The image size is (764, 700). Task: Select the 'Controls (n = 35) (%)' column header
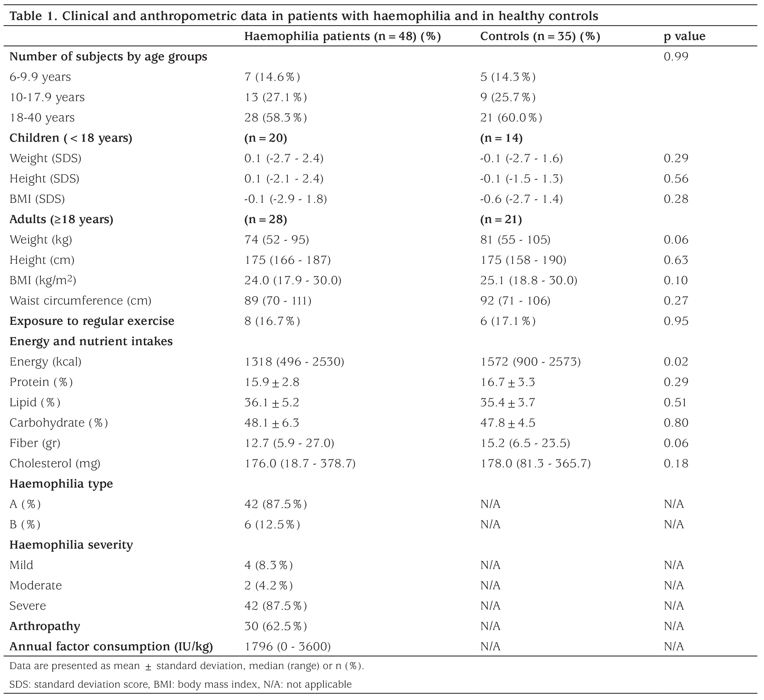(x=540, y=36)
